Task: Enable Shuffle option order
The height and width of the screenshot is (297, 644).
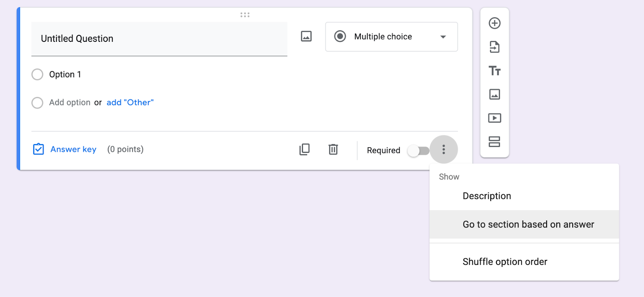Action: 505,262
